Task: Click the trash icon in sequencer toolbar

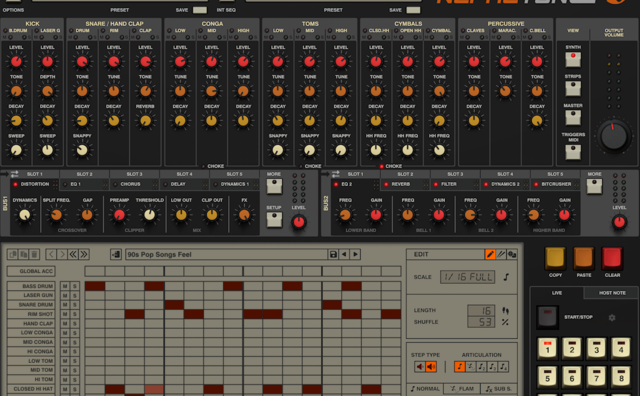Action: [34, 254]
